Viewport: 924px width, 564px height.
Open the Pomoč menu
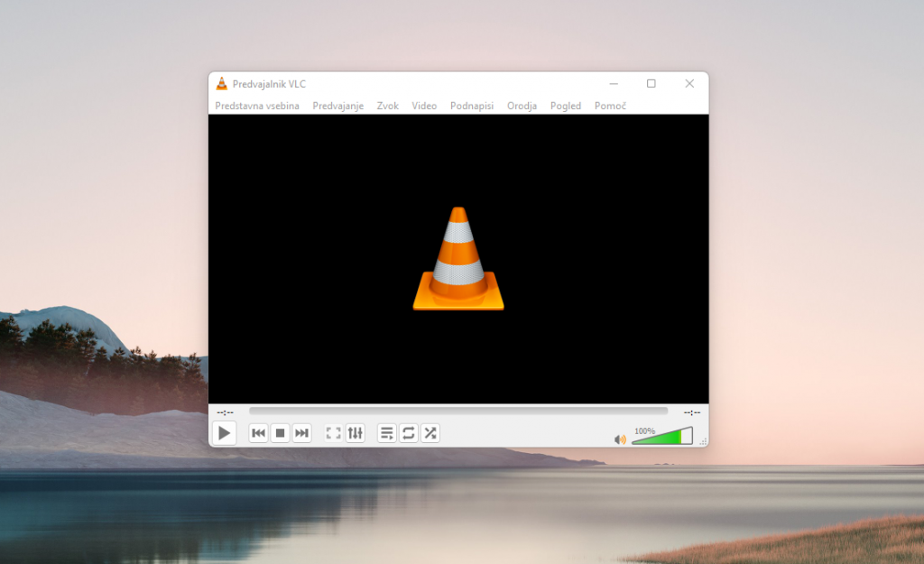coord(610,106)
